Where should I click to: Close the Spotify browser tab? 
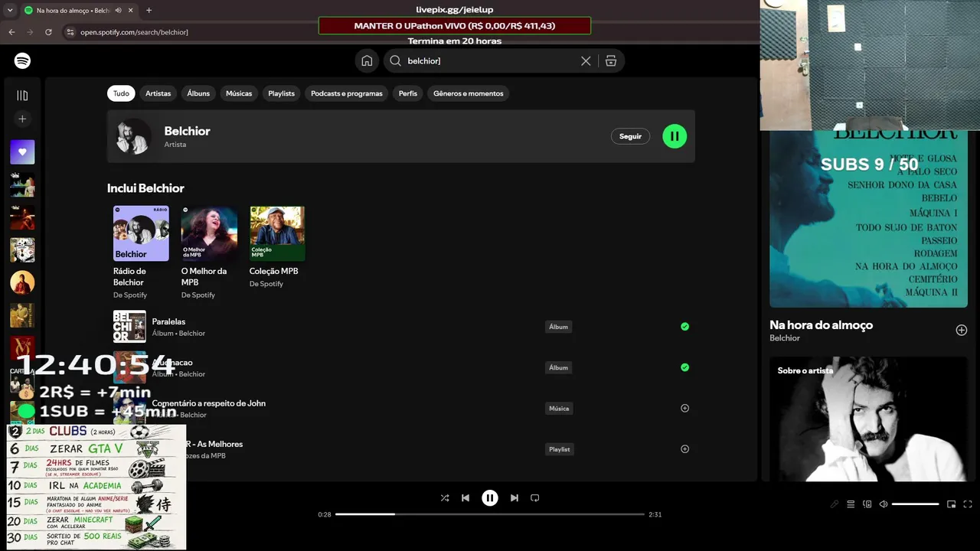(x=131, y=11)
